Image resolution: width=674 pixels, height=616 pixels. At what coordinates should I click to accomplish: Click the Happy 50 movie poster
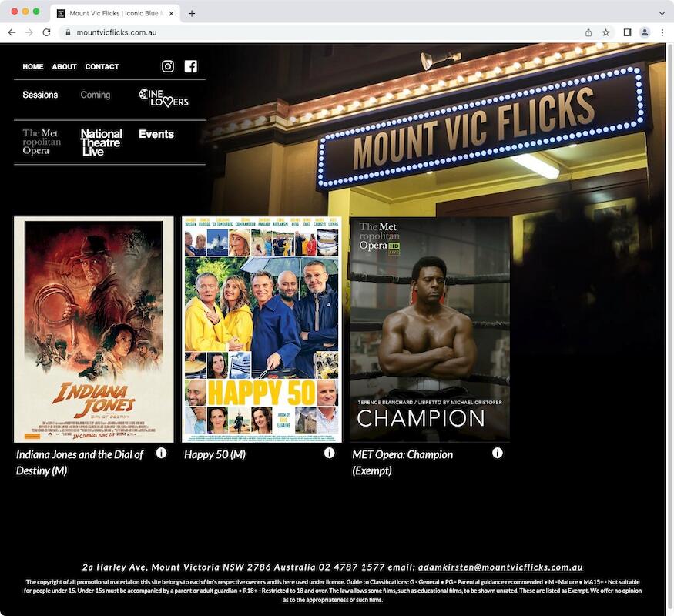262,330
